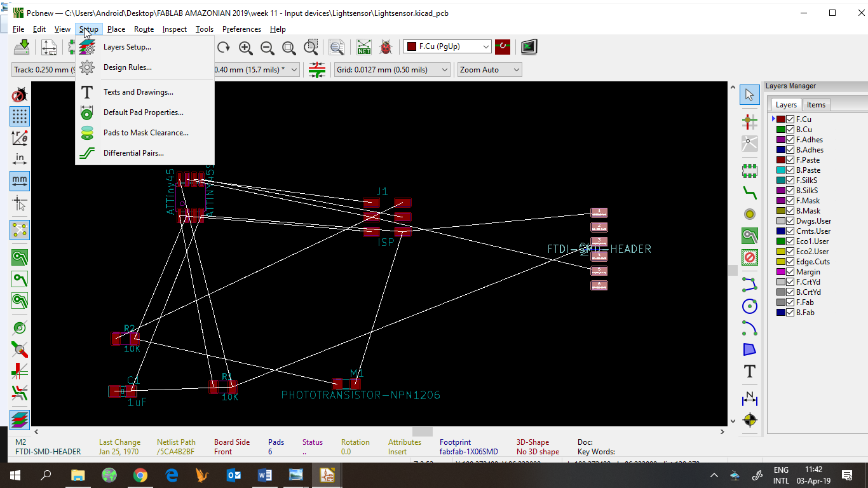Select the add text tool

(750, 371)
